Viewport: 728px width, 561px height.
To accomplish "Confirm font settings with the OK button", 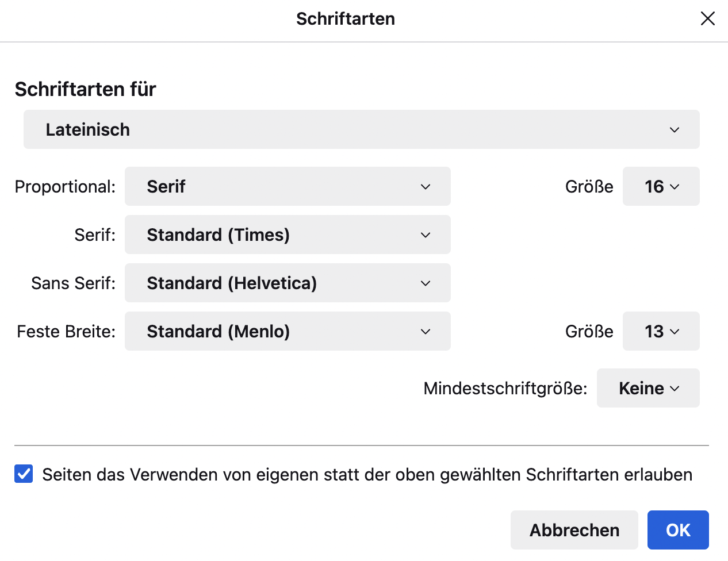I will pos(677,530).
